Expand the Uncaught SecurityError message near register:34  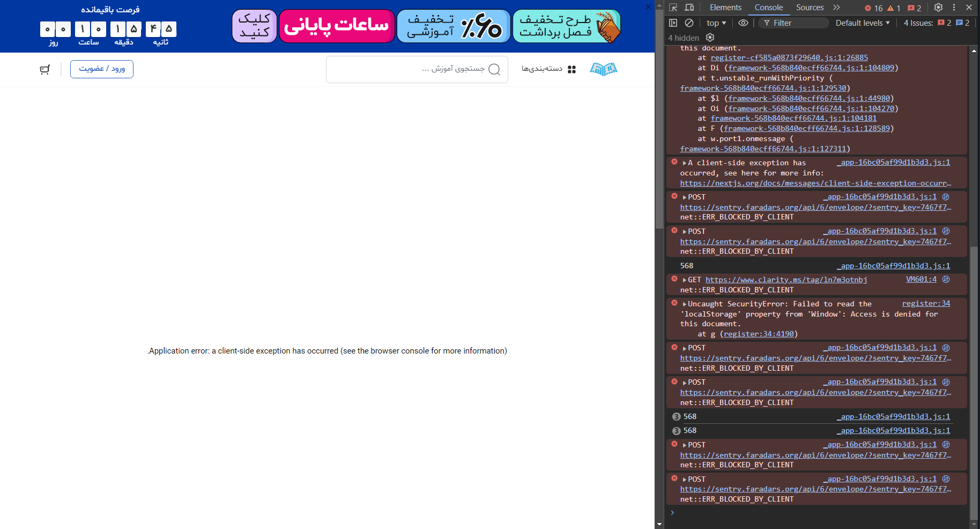pos(685,304)
